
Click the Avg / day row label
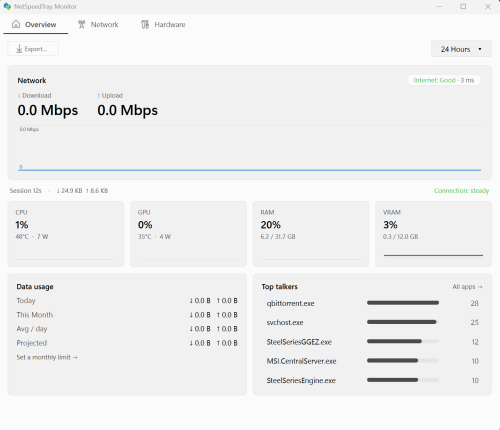pyautogui.click(x=32, y=329)
